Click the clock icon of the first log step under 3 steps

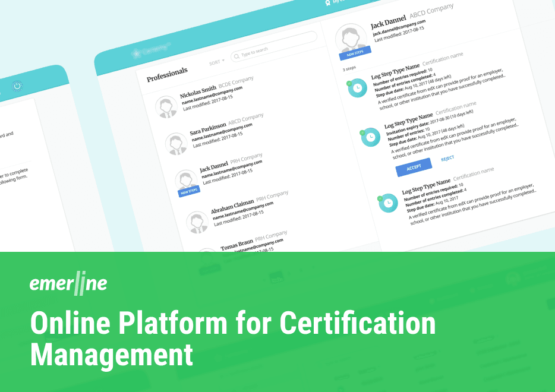(x=357, y=88)
